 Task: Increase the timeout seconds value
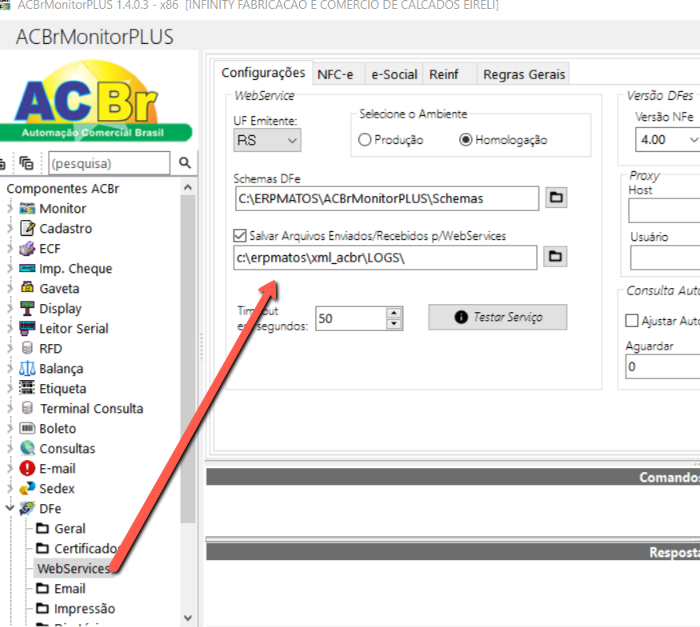(x=393, y=312)
